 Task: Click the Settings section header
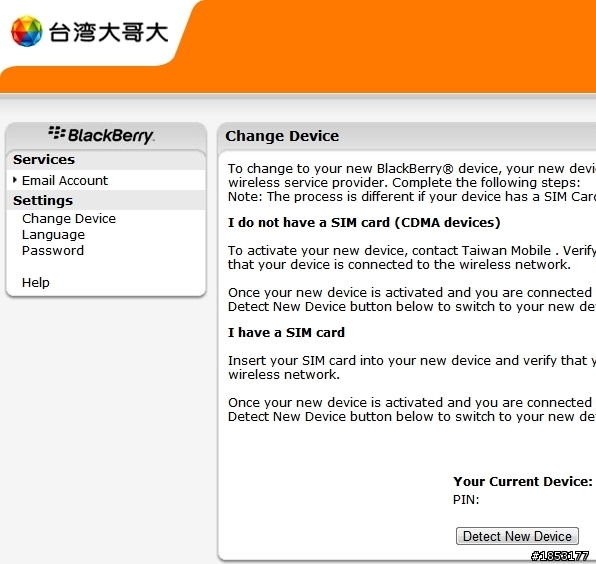point(106,200)
